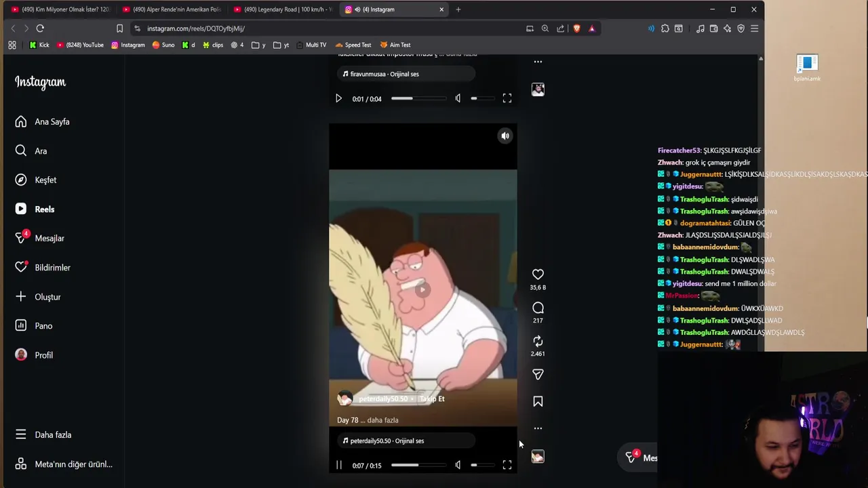Viewport: 868px width, 488px height.
Task: Open peterdaily50.50 profile avatar
Action: pos(344,399)
